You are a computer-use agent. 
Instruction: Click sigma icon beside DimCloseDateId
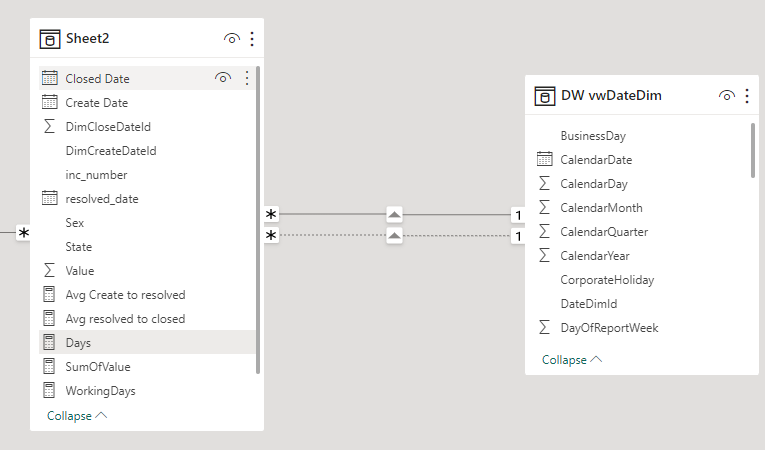(x=49, y=126)
